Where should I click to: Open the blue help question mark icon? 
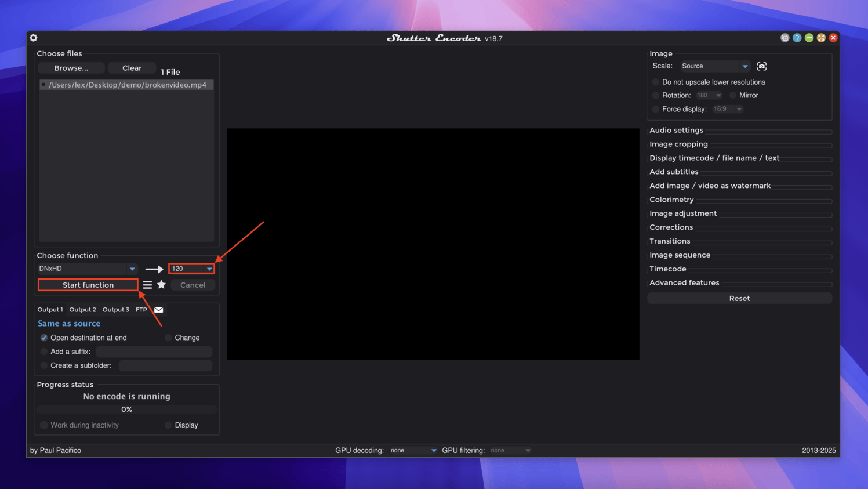pyautogui.click(x=797, y=38)
